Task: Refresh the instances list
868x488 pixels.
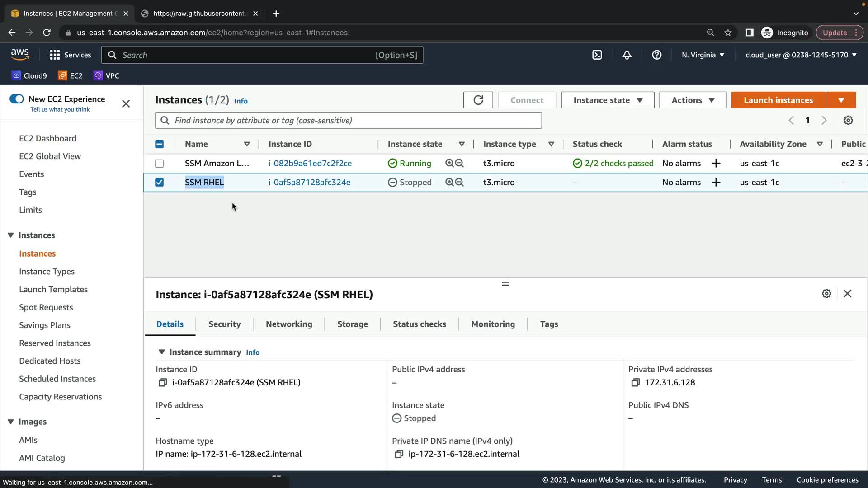Action: 478,100
